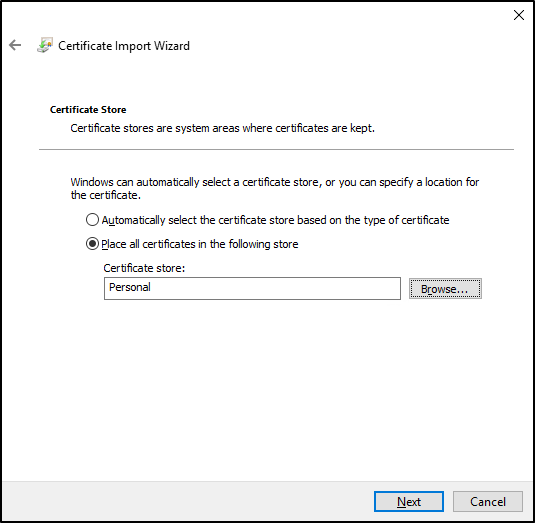Proceed with the Next button

click(409, 502)
